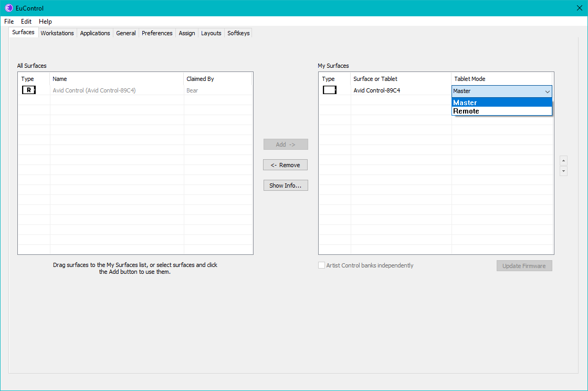Select Avid Control-89C4 row in My Surfaces
The image size is (588, 391).
pos(376,90)
